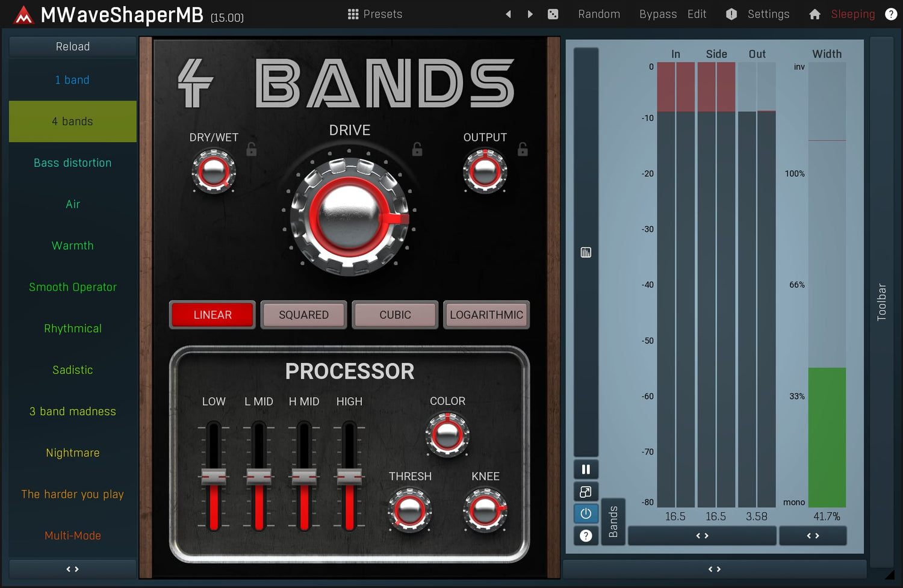Click the random dice icon
The image size is (903, 588).
tap(553, 14)
